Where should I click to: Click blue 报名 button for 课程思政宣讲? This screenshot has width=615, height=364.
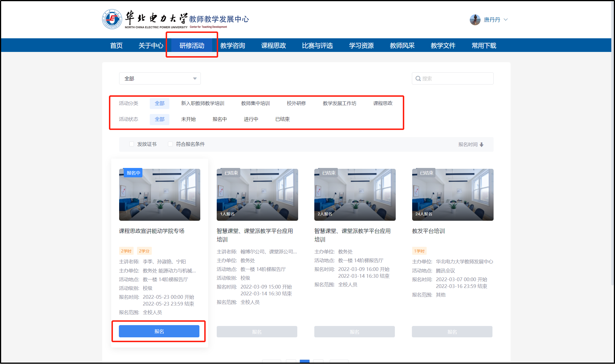pos(159,331)
